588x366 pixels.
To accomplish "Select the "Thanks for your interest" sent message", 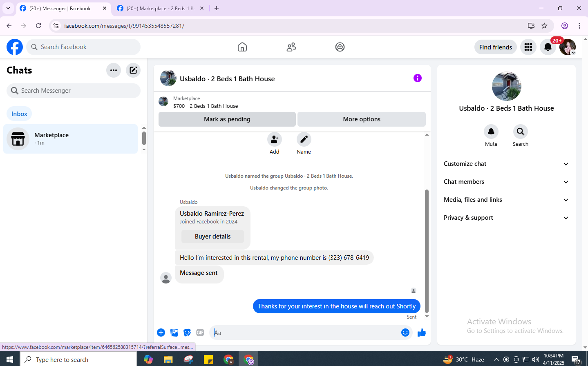I will click(337, 306).
